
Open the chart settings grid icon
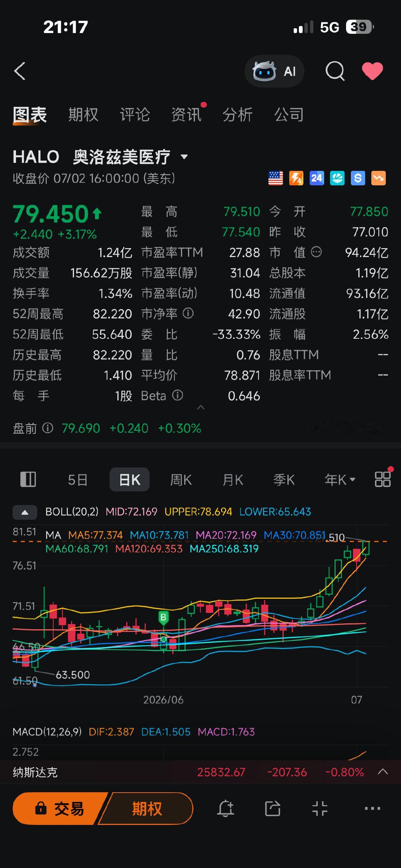382,479
